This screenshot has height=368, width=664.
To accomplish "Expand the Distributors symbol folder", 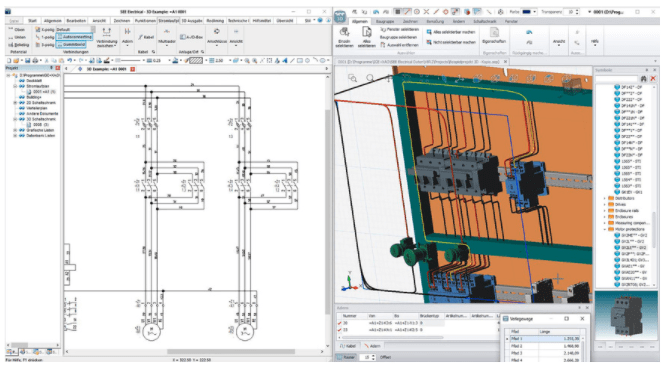I will click(x=605, y=198).
